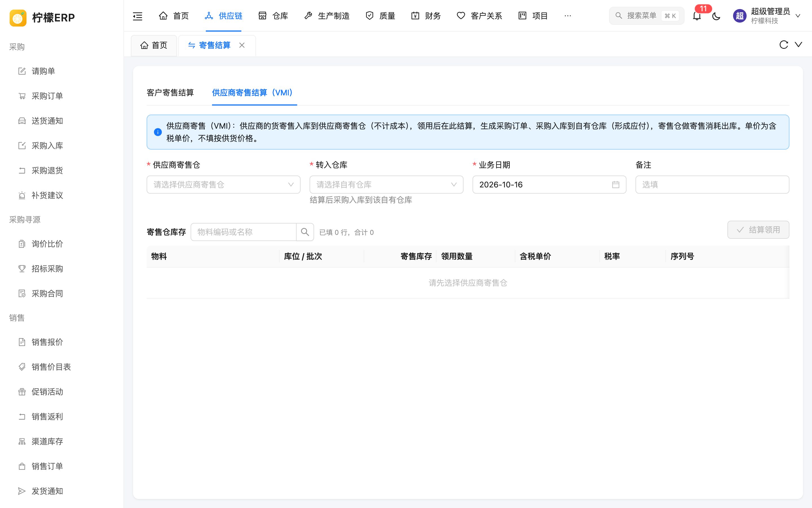Open 补货建议 in the sidebar
Viewport: 812px width, 508px height.
click(x=62, y=196)
